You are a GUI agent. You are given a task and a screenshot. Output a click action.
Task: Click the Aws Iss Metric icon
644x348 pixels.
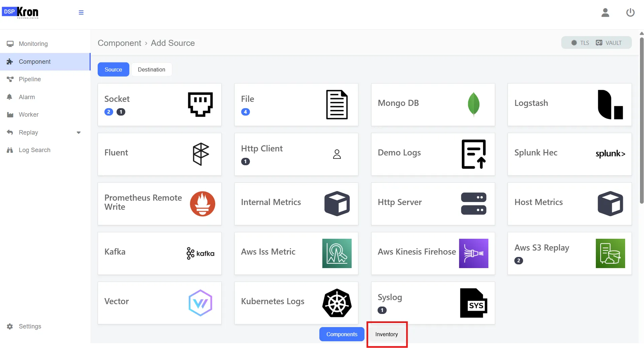tap(337, 253)
